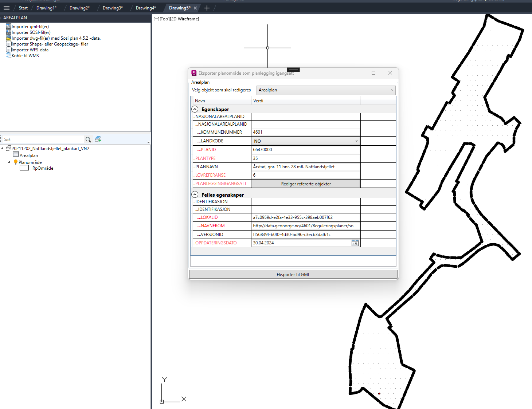Viewport: 532px width, 409px height.
Task: Click the search magnifier icon
Action: tap(88, 139)
